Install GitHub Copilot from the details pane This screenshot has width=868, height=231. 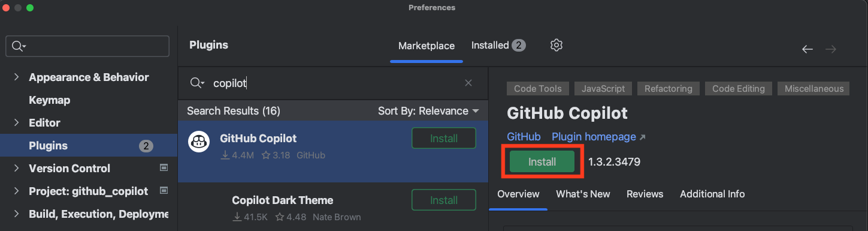coord(542,162)
